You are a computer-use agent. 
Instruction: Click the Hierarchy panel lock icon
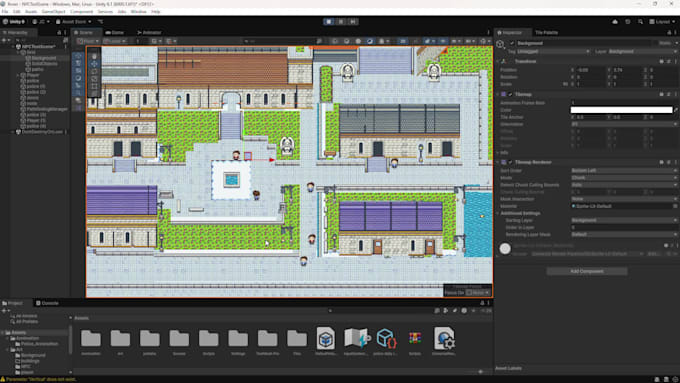click(x=59, y=33)
